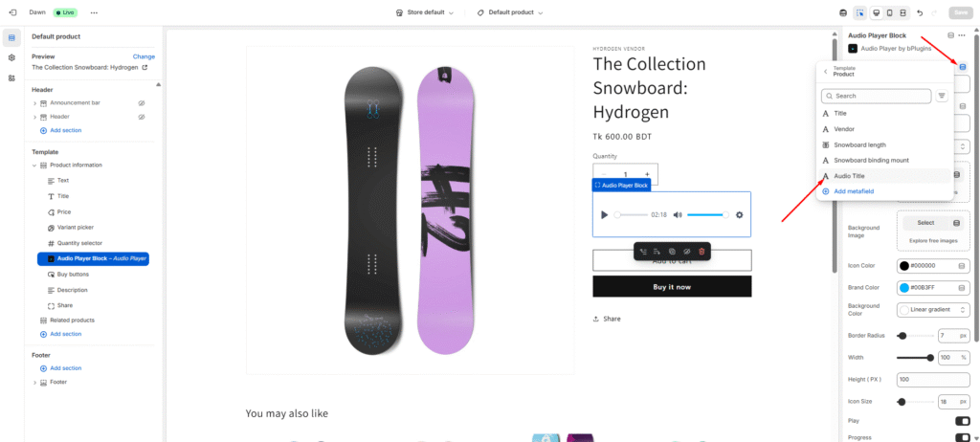This screenshot has width=980, height=442.
Task: Open audio player settings gear
Action: click(x=739, y=214)
